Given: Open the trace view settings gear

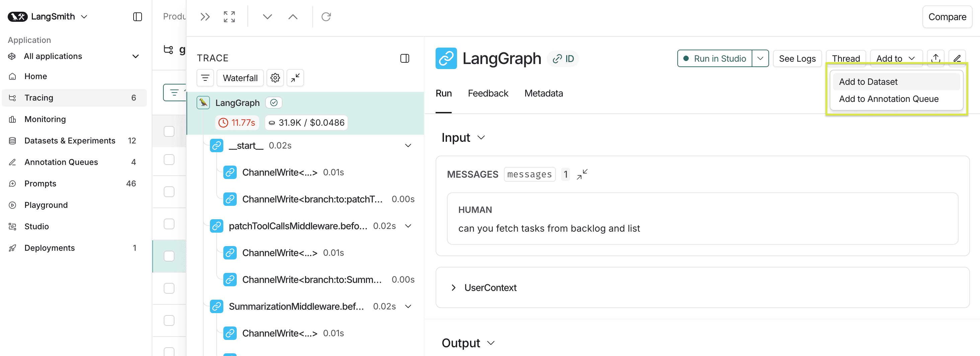Looking at the screenshot, I should coord(275,78).
